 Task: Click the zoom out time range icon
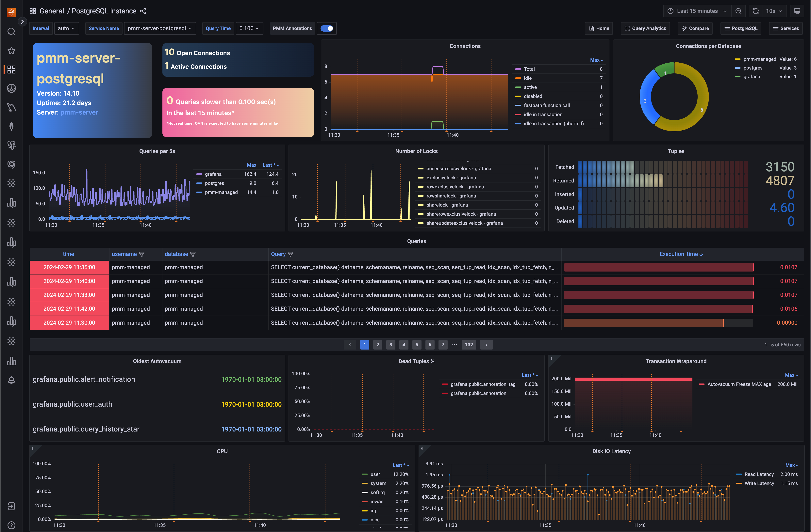point(738,11)
